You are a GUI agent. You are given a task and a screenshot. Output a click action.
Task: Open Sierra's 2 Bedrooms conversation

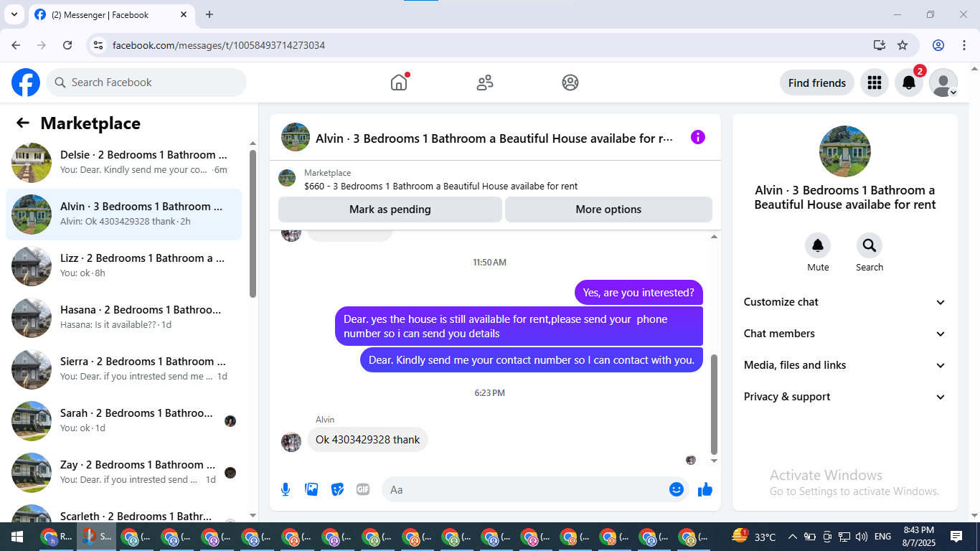(123, 369)
